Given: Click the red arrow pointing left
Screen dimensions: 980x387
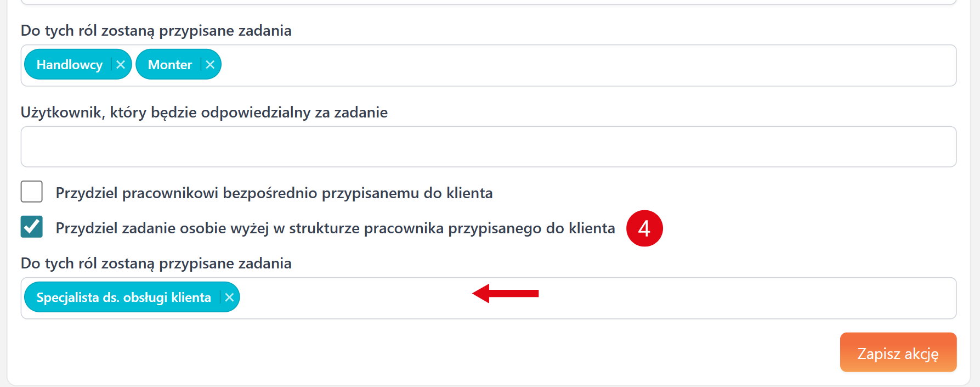Looking at the screenshot, I should pyautogui.click(x=506, y=294).
